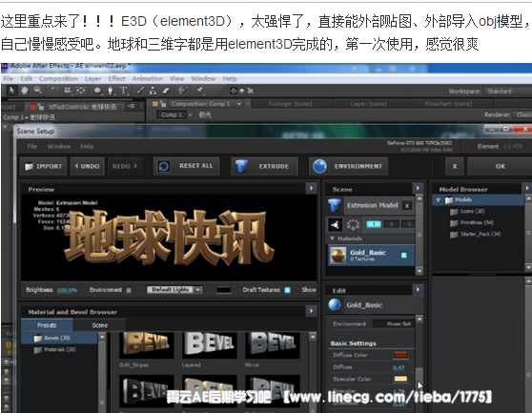The width and height of the screenshot is (532, 413).
Task: Switch to the Presets tab
Action: click(47, 325)
